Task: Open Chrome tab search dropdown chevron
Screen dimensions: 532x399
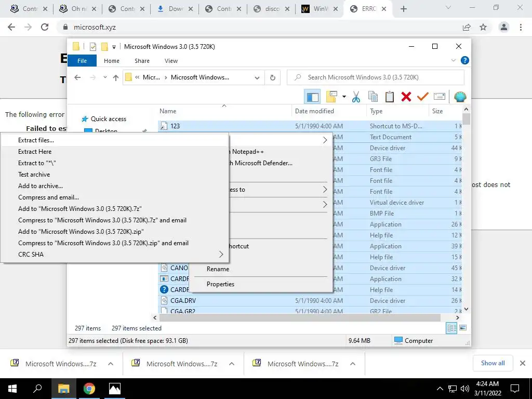Action: [448, 7]
